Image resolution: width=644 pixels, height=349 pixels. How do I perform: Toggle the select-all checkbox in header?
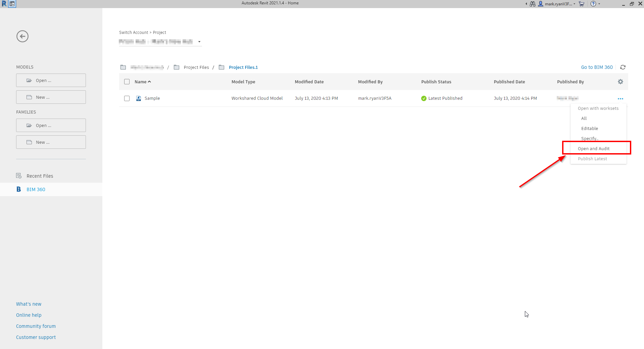(x=127, y=82)
